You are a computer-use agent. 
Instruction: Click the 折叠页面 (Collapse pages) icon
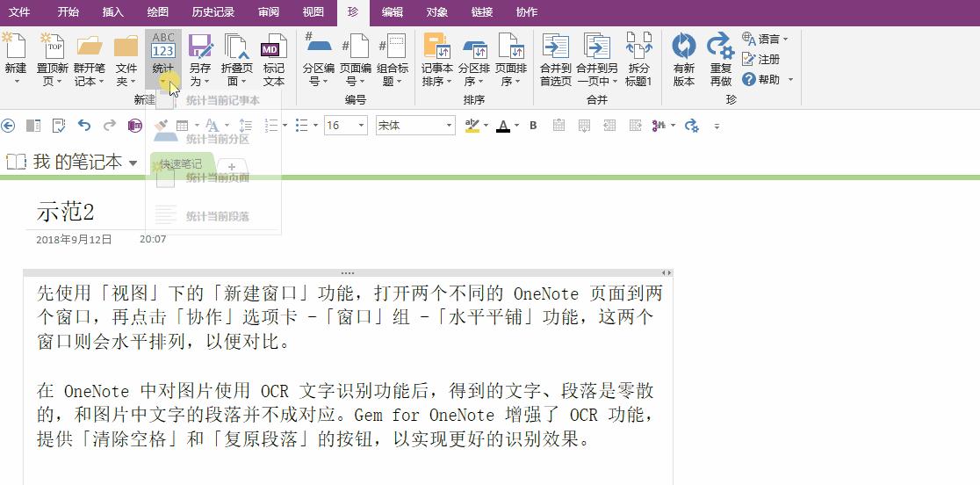tap(237, 46)
